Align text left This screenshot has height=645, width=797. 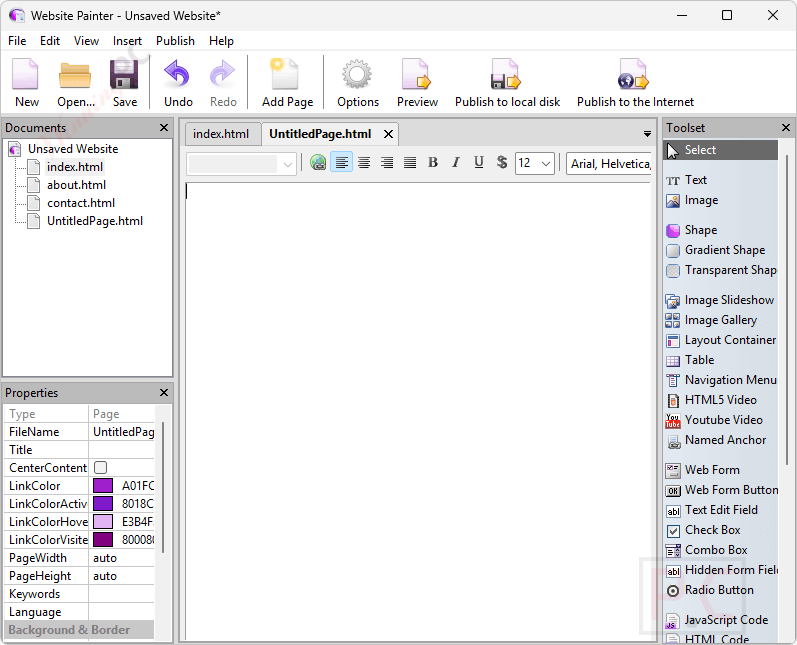[x=342, y=163]
